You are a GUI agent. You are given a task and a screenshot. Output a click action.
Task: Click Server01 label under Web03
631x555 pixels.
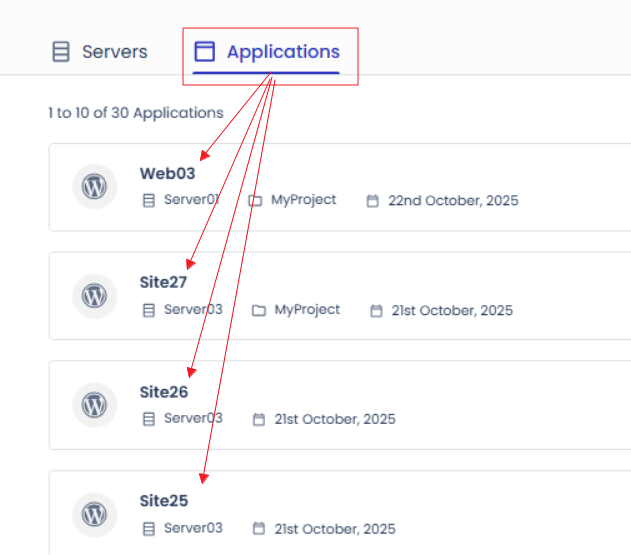pyautogui.click(x=191, y=200)
